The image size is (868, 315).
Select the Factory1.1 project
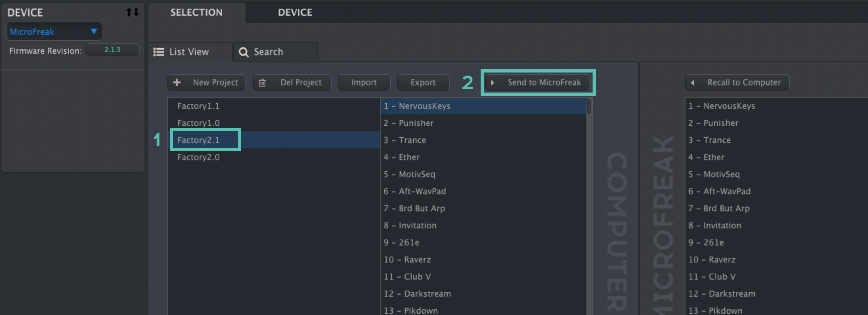point(199,106)
